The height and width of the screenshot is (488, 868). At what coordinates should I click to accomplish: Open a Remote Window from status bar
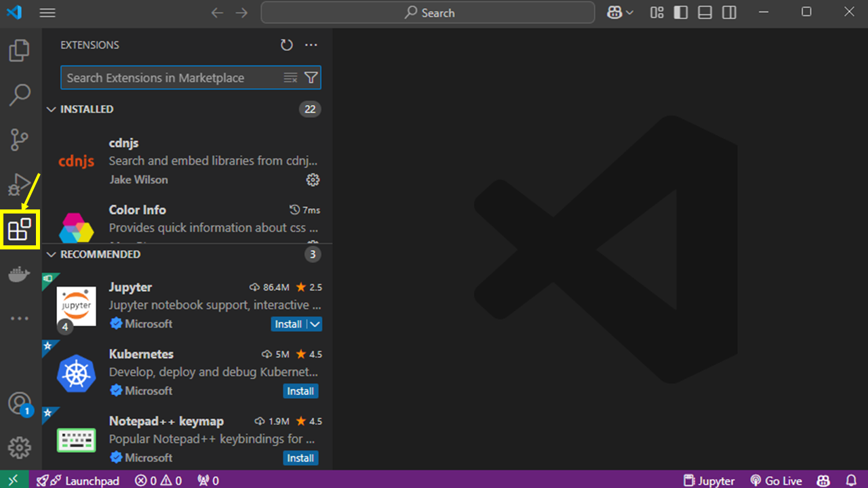14,480
